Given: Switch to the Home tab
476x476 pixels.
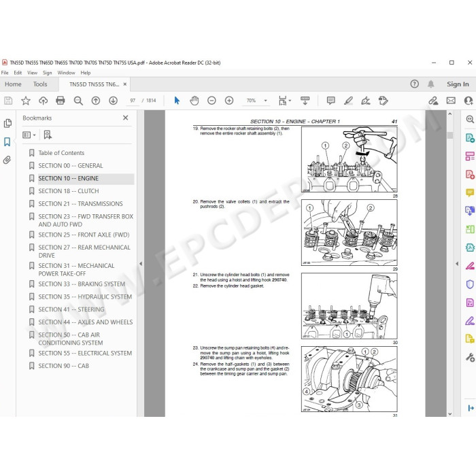Looking at the screenshot, I should click(13, 84).
